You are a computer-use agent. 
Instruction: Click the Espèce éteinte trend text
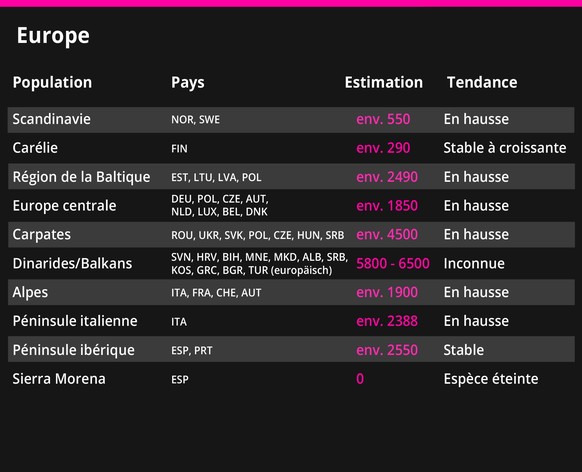[491, 379]
